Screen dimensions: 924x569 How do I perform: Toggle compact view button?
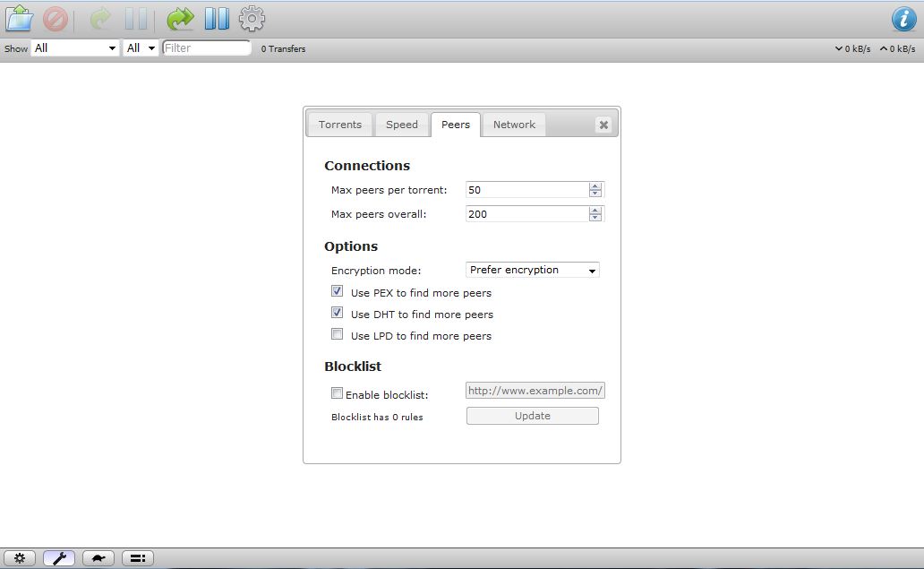click(138, 557)
